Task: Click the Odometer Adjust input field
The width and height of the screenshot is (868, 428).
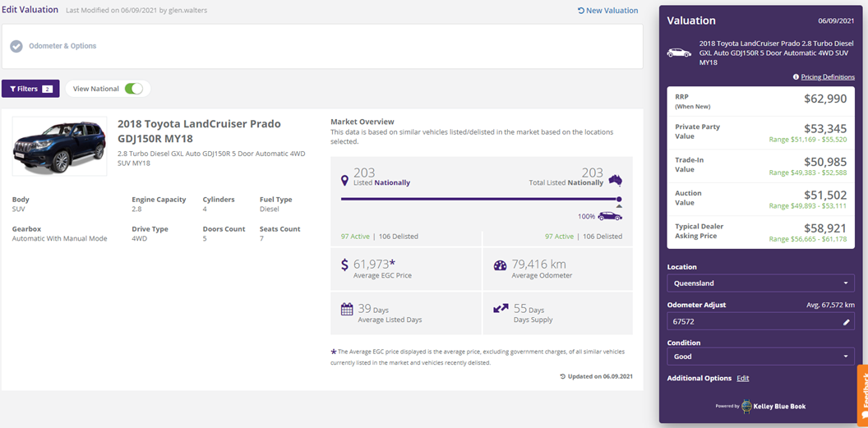Action: [x=760, y=321]
